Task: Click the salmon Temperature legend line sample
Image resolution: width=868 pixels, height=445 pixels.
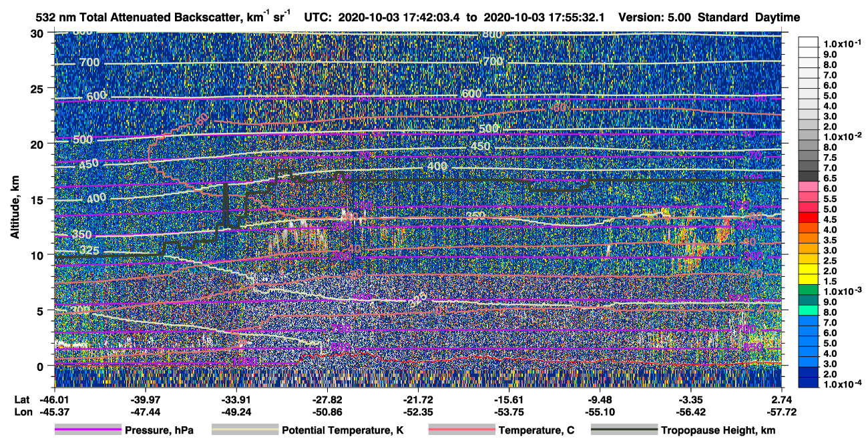Action: (461, 430)
